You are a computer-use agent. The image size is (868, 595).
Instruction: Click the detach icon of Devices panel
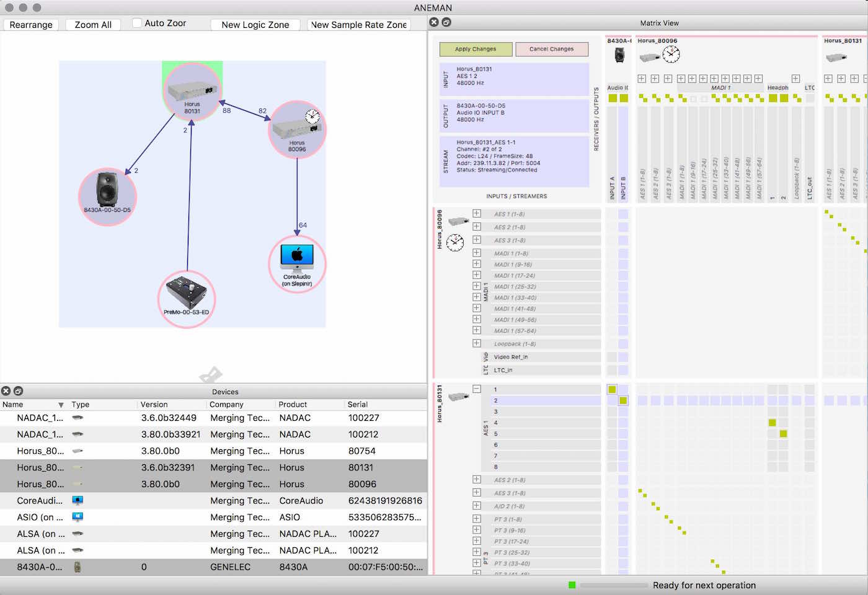(18, 391)
